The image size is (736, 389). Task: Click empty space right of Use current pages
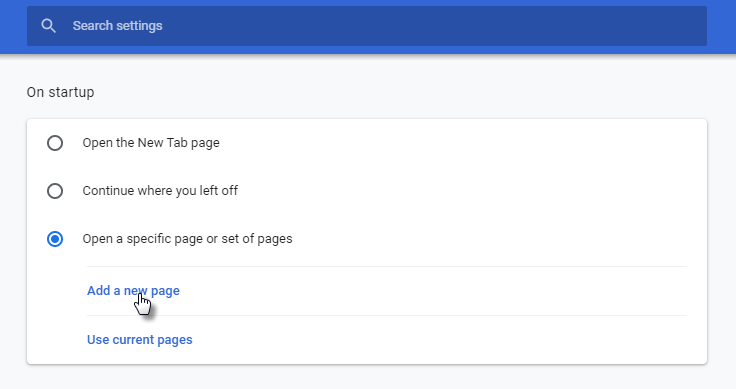click(439, 339)
